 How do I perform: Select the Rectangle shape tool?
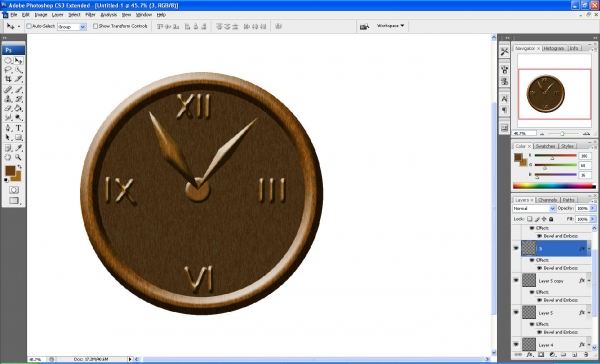[18, 137]
